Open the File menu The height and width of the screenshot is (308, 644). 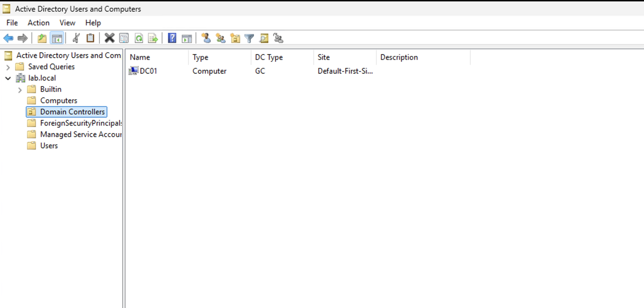(12, 23)
